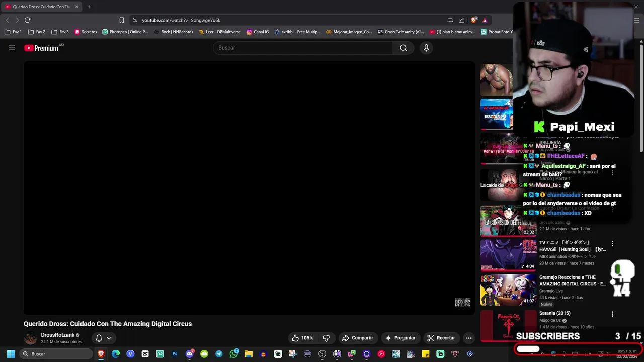Viewport: 644px width, 362px height.
Task: Go back using browser back arrow
Action: 7,20
